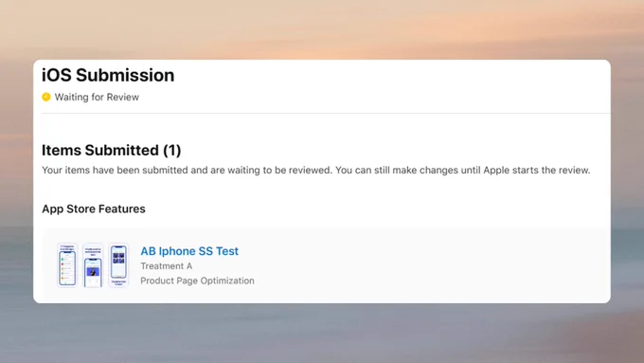This screenshot has width=644, height=363.
Task: Click the divider line below the status
Action: click(x=326, y=113)
